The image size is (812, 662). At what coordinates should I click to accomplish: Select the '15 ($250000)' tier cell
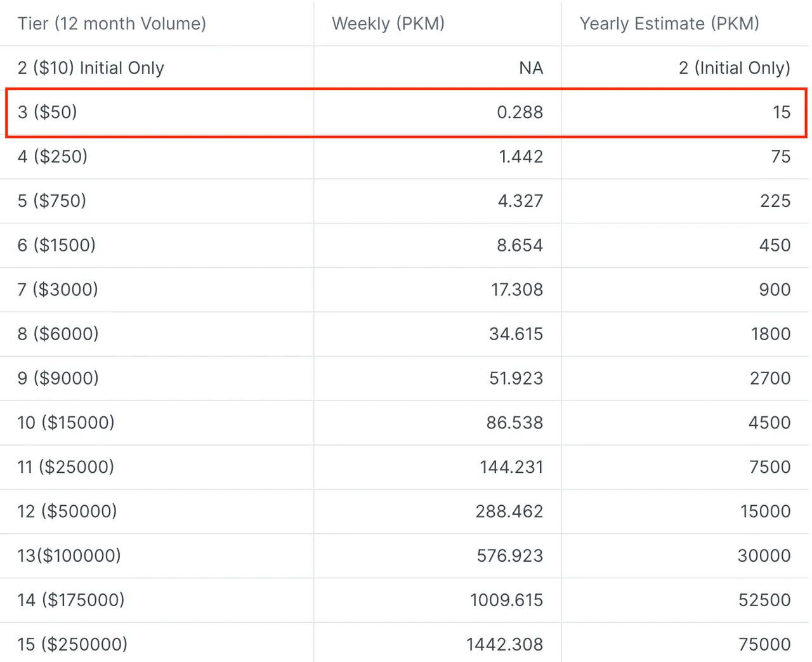tap(72, 644)
